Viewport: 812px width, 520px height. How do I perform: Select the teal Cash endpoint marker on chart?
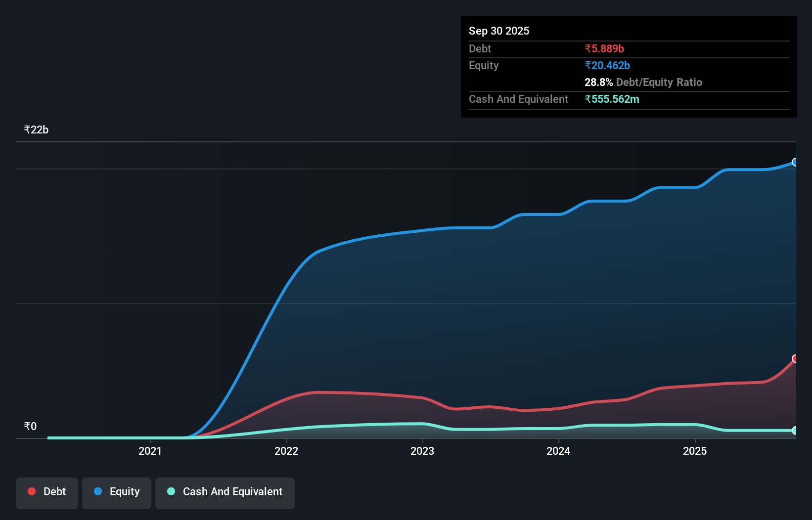(795, 431)
